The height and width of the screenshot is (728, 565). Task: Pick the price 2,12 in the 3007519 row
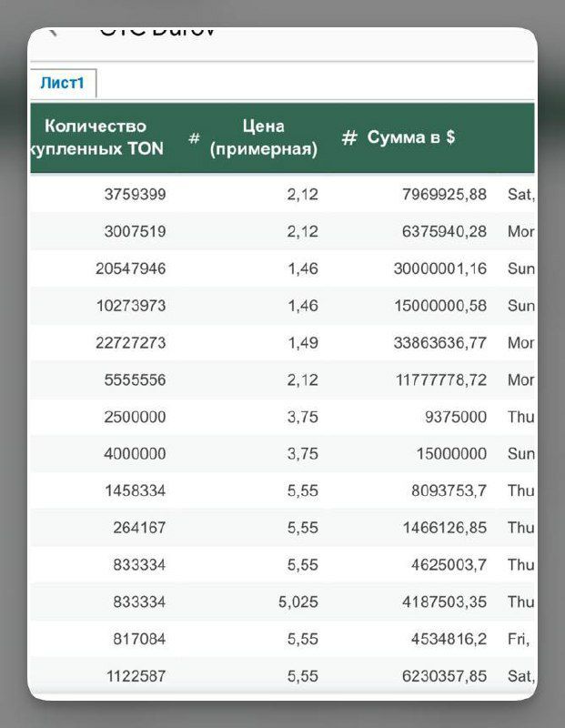coord(303,231)
